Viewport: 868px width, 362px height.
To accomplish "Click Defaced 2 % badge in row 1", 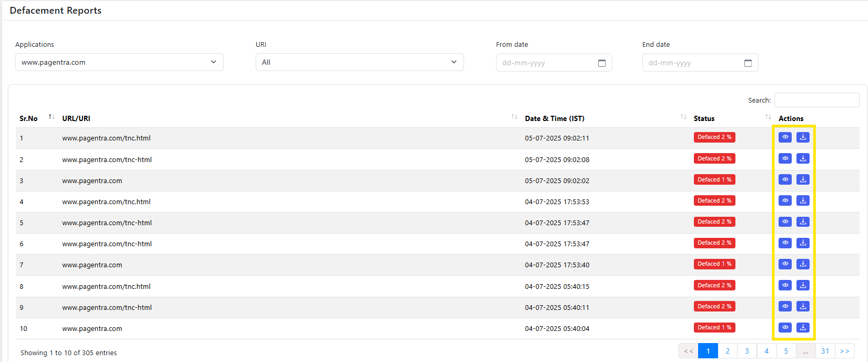I will click(714, 137).
